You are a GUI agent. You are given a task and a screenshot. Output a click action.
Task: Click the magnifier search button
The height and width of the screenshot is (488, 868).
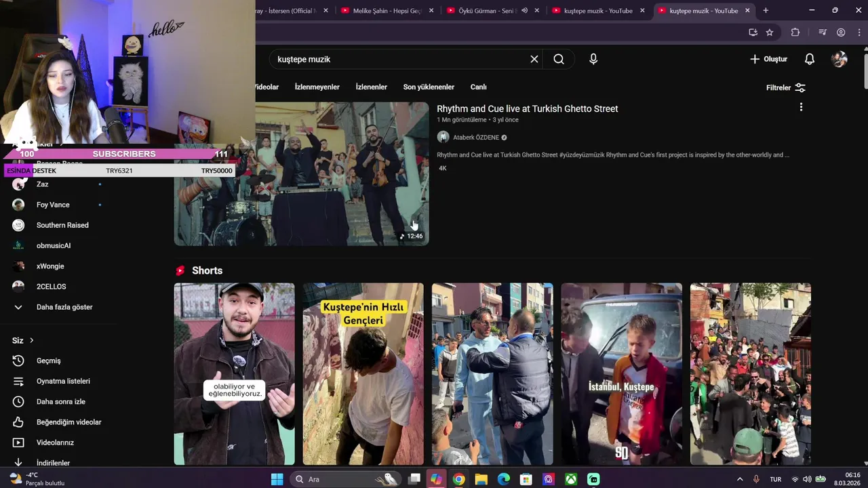(x=559, y=59)
